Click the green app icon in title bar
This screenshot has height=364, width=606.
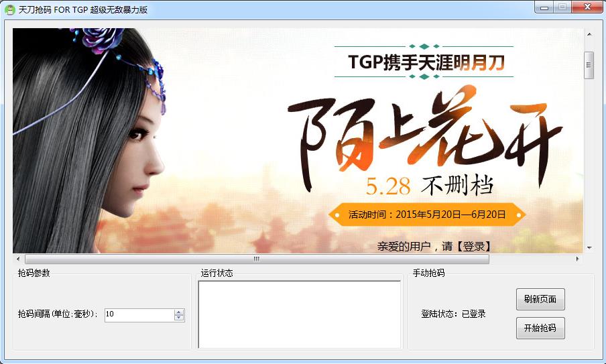tap(10, 9)
